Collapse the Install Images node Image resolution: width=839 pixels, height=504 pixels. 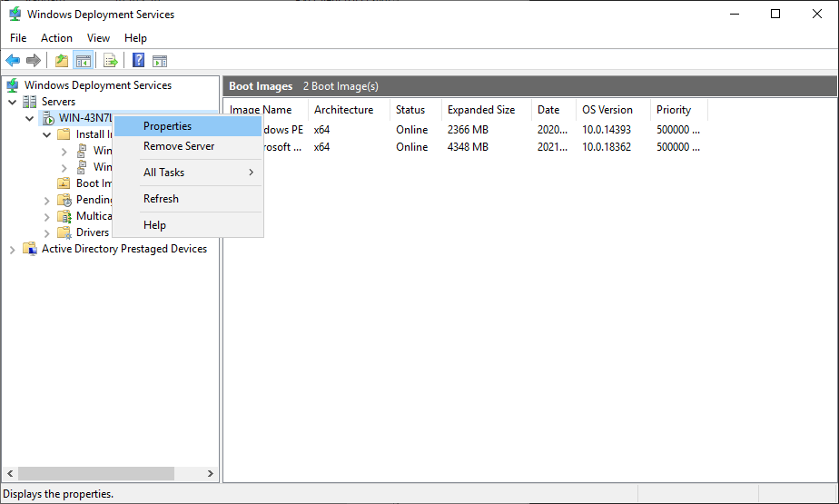pos(46,134)
